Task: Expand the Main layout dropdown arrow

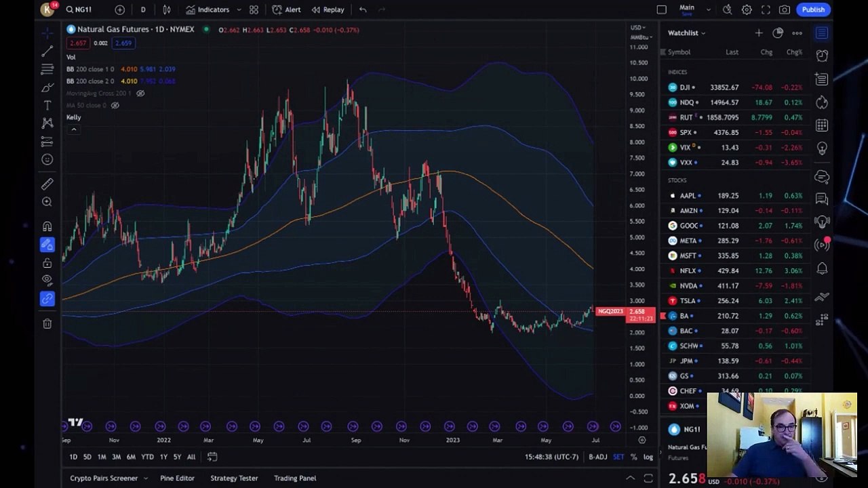Action: (x=709, y=9)
